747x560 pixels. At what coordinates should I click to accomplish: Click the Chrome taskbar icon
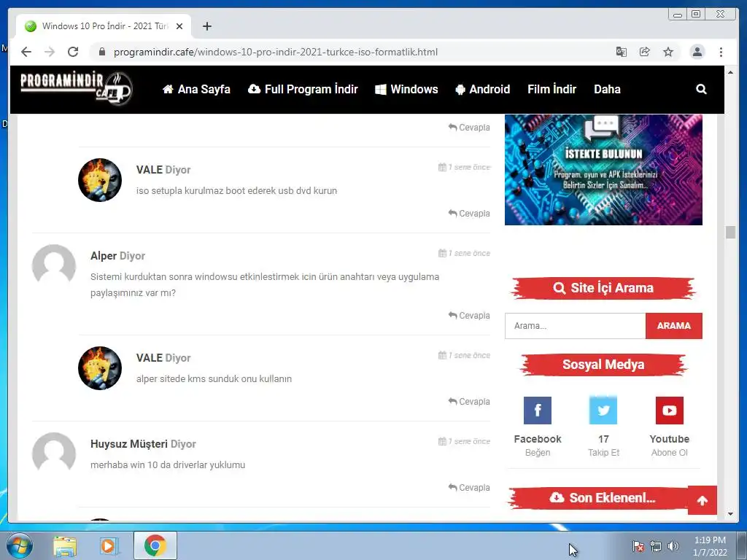pyautogui.click(x=155, y=545)
